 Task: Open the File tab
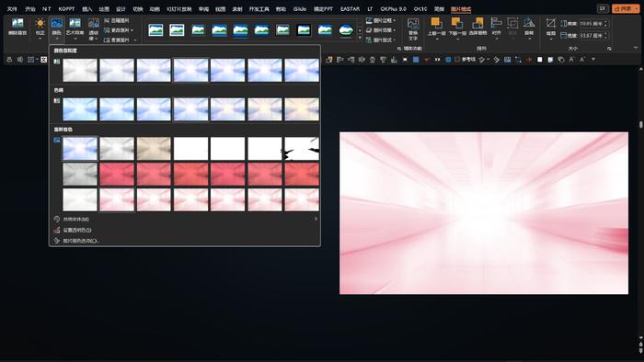[12, 8]
